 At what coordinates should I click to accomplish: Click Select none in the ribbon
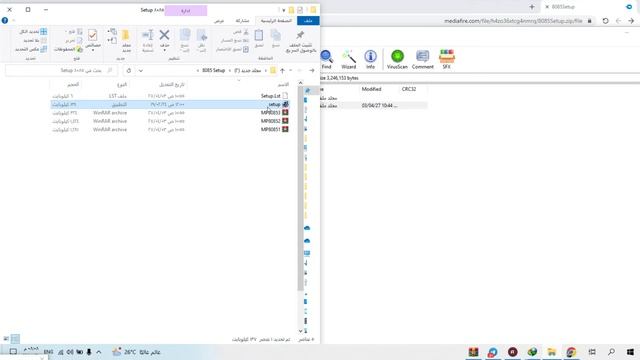coord(34,40)
